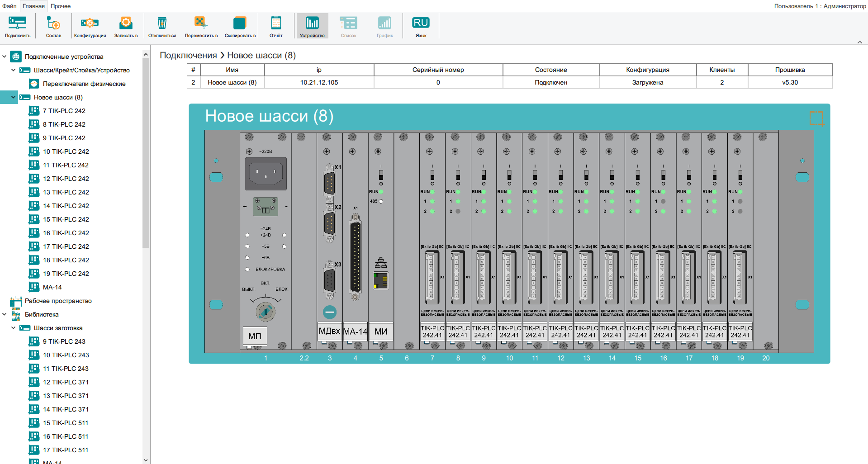
Task: Switch to Список view
Action: pos(349,27)
